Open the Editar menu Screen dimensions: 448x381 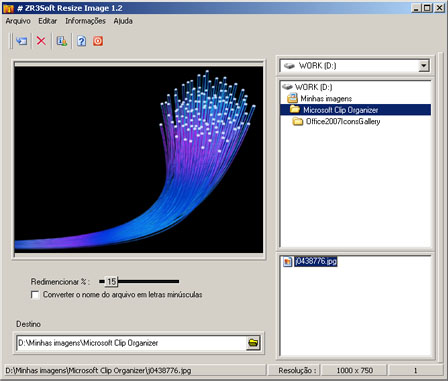(x=48, y=21)
